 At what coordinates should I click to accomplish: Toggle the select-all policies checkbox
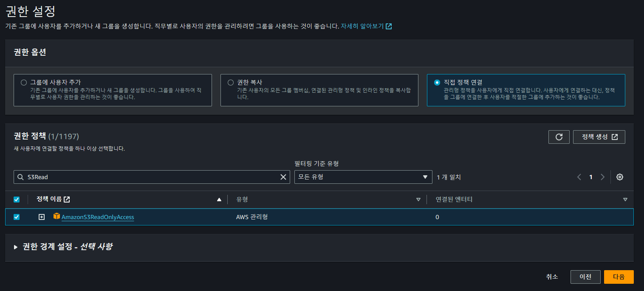click(17, 200)
